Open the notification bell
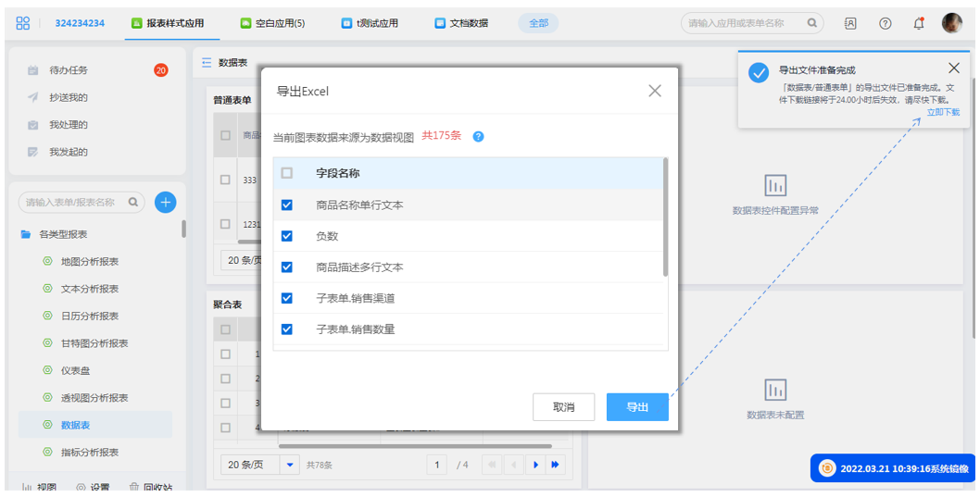 (x=919, y=23)
